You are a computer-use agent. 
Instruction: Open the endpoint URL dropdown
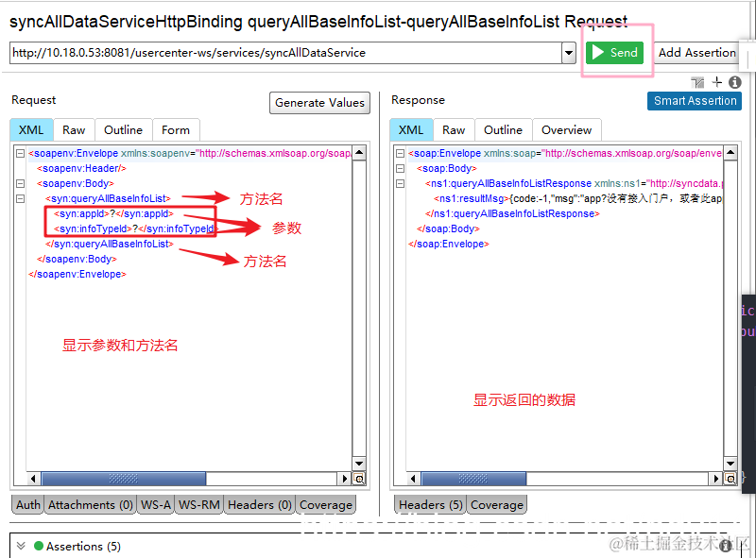click(x=569, y=53)
